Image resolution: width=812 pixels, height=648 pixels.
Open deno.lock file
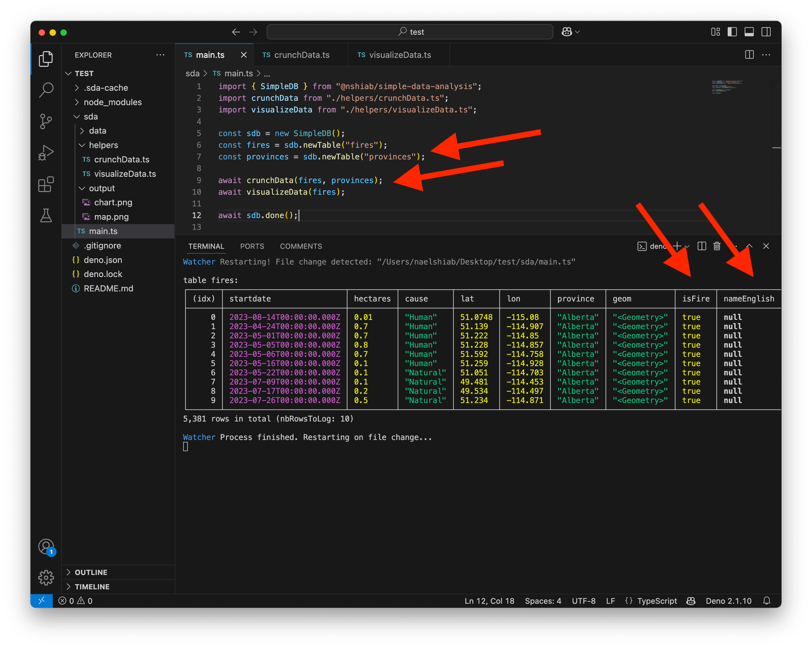pos(118,274)
